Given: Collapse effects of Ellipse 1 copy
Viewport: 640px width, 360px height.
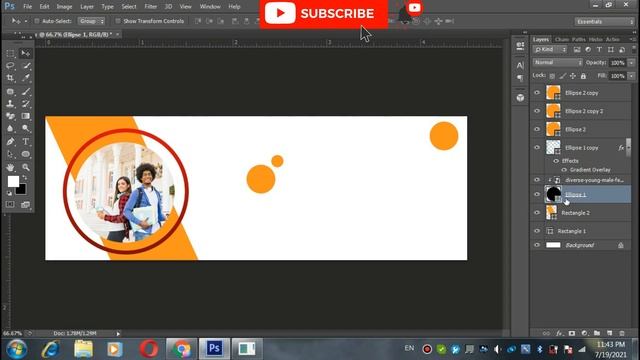Looking at the screenshot, I should coord(628,148).
